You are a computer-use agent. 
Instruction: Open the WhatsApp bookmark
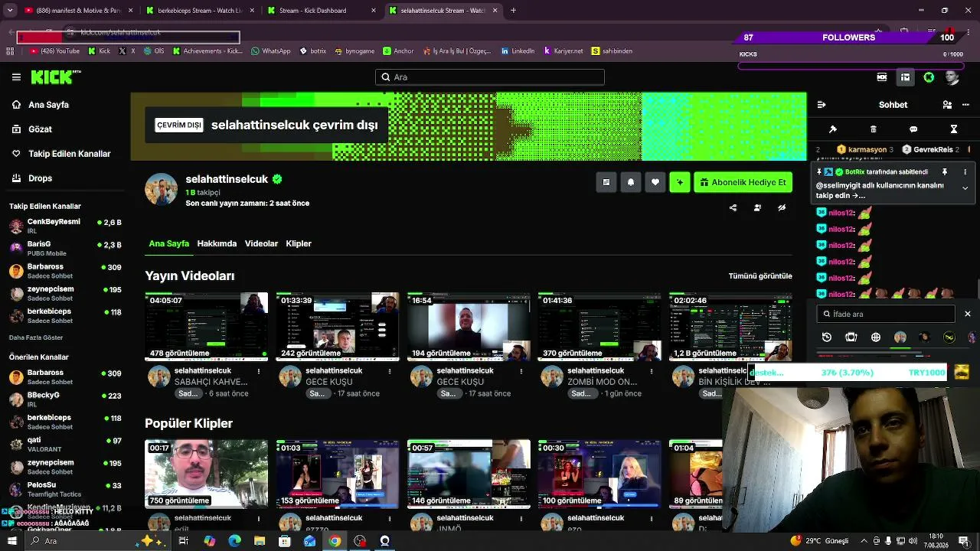point(271,51)
